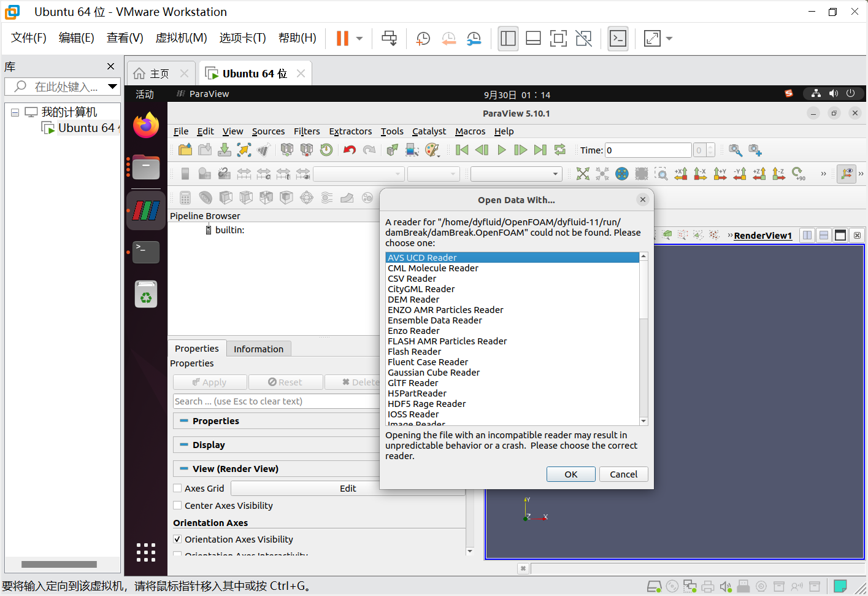Click the Disconnect from server icon

click(x=307, y=150)
